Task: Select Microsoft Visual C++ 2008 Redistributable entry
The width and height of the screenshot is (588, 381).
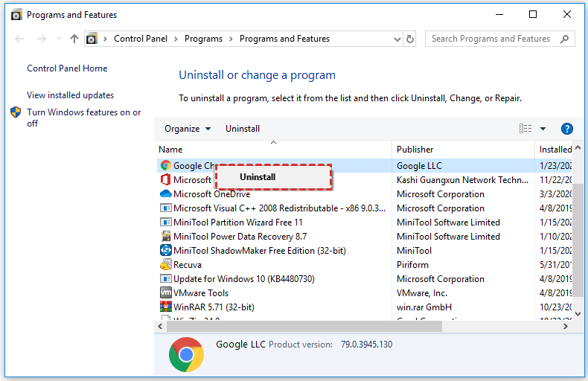Action: pyautogui.click(x=279, y=208)
